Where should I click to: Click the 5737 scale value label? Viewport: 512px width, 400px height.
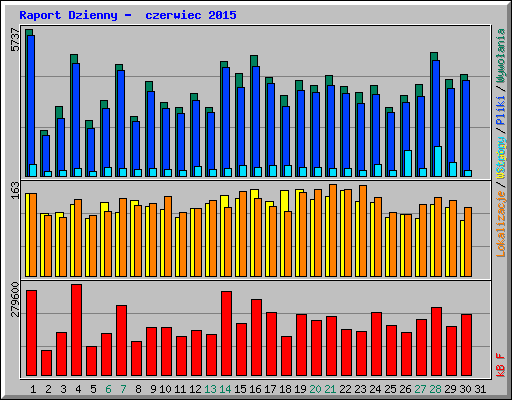pyautogui.click(x=15, y=40)
